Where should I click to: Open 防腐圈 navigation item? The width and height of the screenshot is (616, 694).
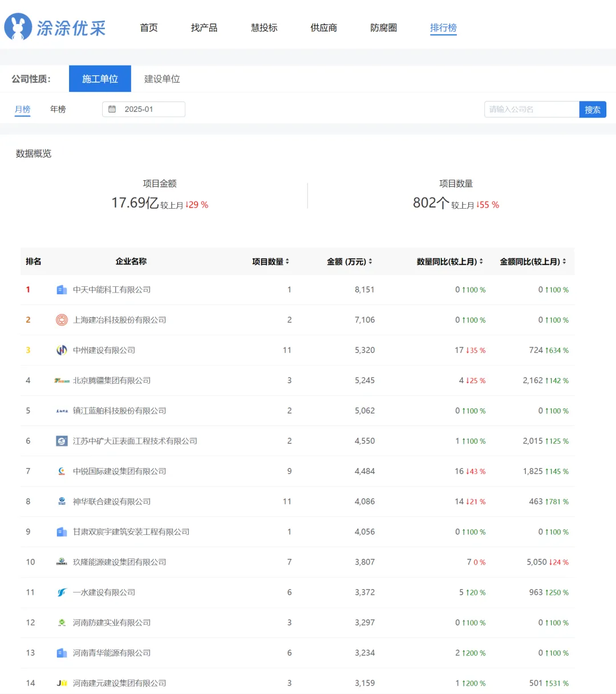coord(384,27)
